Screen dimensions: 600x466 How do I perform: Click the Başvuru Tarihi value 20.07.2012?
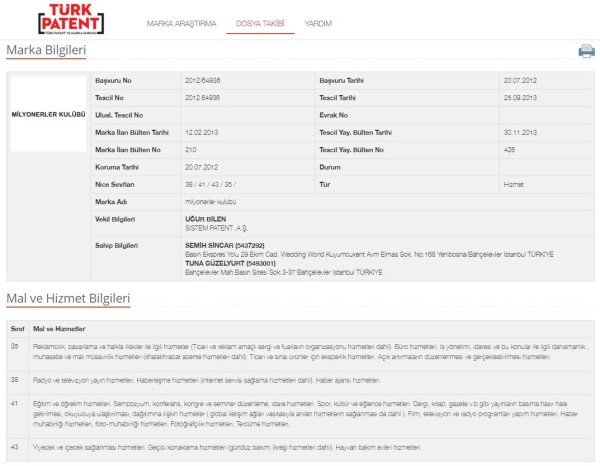519,79
